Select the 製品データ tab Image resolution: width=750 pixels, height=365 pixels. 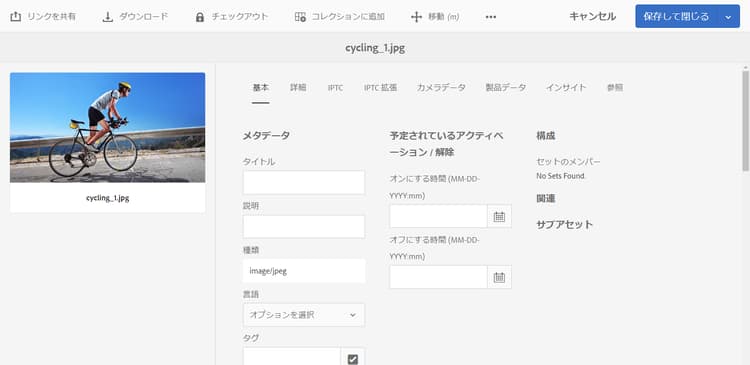coord(506,88)
